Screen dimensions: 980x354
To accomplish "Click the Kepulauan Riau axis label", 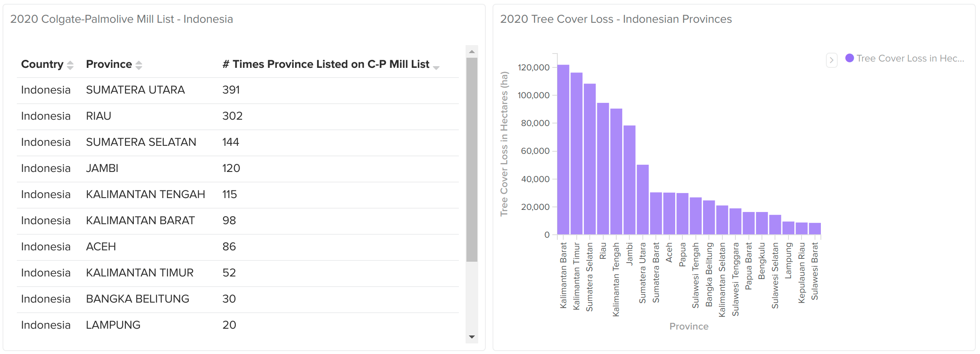I will 802,273.
